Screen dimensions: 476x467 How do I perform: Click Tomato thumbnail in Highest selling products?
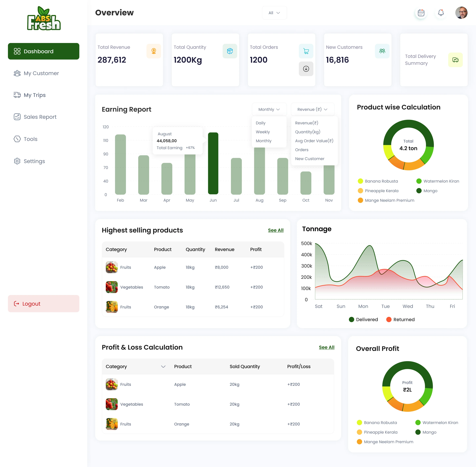click(112, 287)
